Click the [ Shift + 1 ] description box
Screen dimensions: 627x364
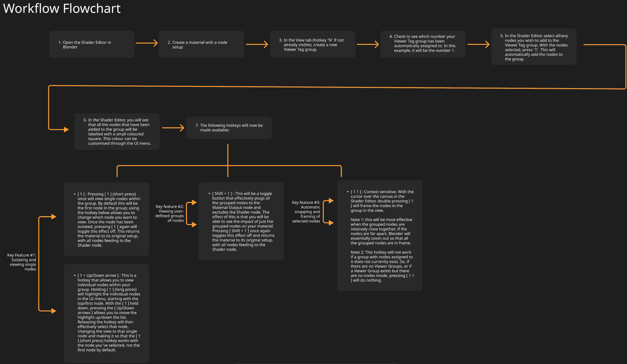[x=241, y=221]
